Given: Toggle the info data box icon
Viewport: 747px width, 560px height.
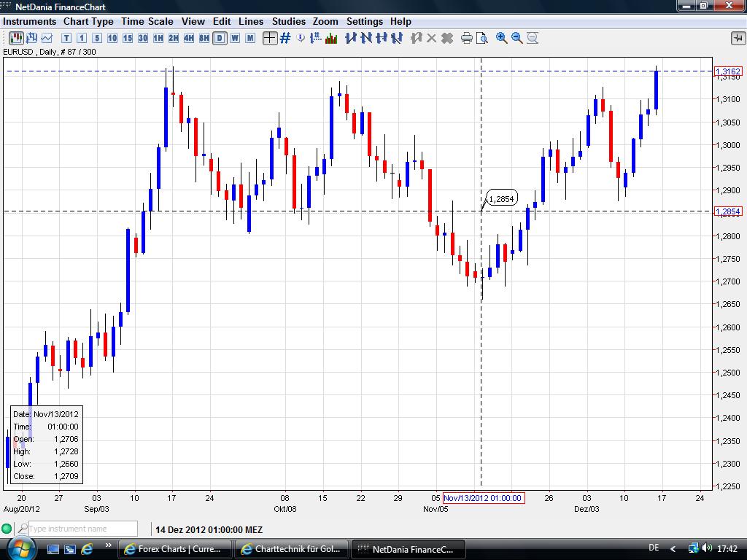Looking at the screenshot, I should coord(301,38).
